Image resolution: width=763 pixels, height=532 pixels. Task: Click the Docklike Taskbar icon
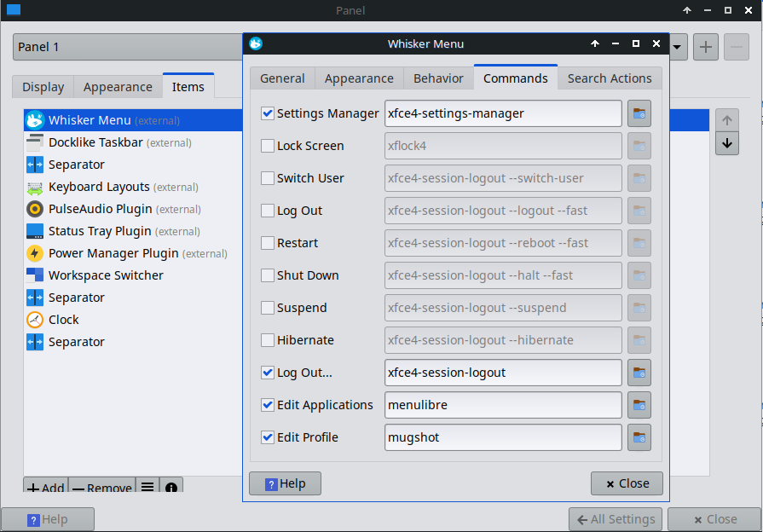click(x=35, y=142)
